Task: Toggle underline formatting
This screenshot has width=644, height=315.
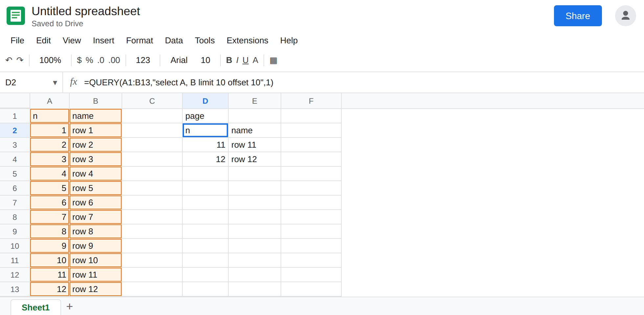Action: coord(245,60)
